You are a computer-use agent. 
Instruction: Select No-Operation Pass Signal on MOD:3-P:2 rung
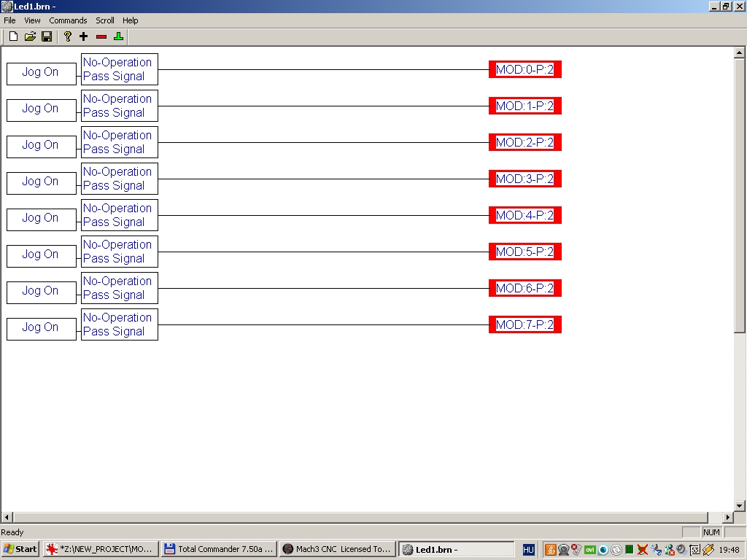click(x=120, y=179)
